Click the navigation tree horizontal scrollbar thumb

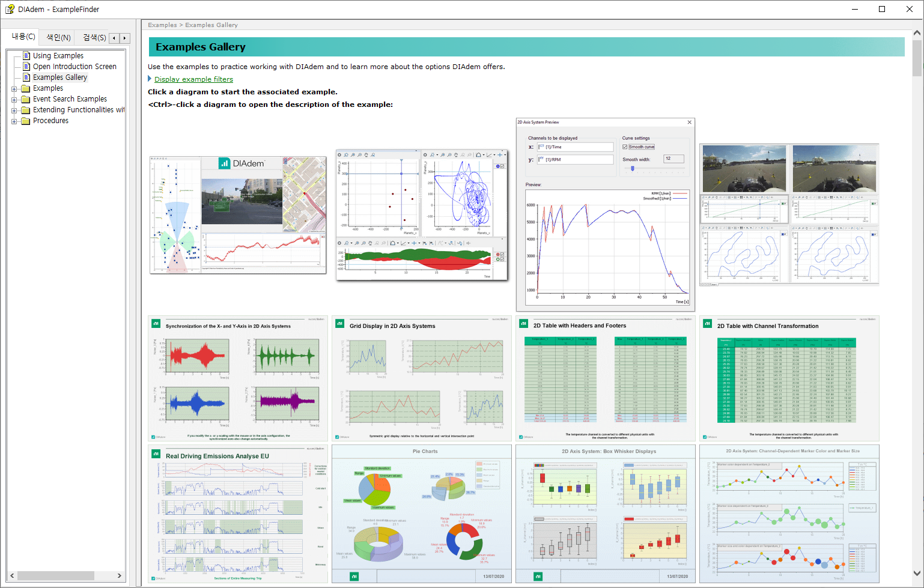(56, 575)
